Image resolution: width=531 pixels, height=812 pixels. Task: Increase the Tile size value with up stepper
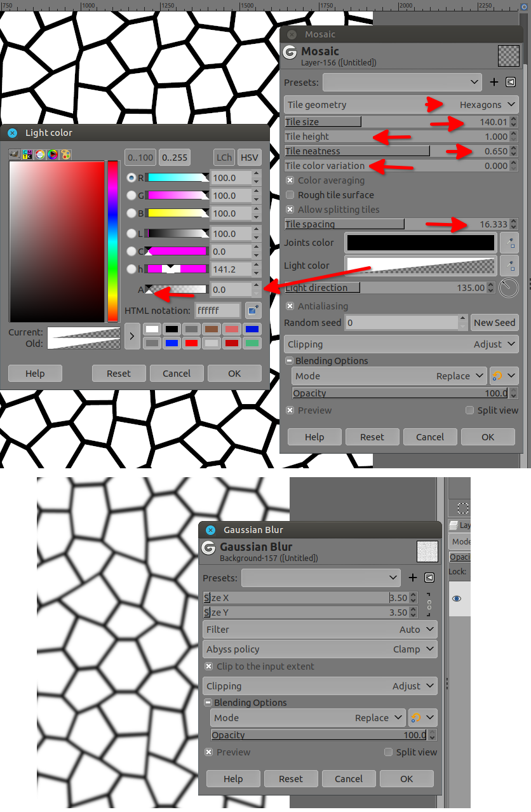coord(514,119)
